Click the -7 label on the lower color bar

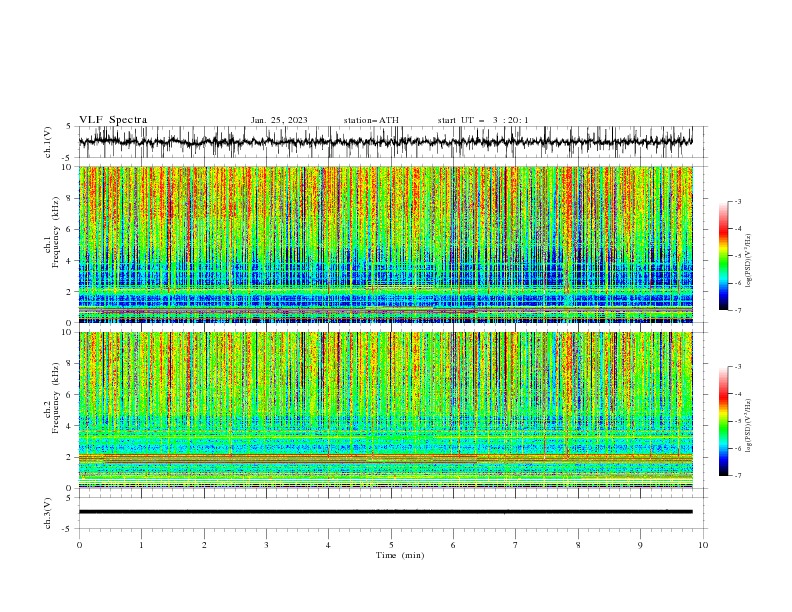[738, 476]
